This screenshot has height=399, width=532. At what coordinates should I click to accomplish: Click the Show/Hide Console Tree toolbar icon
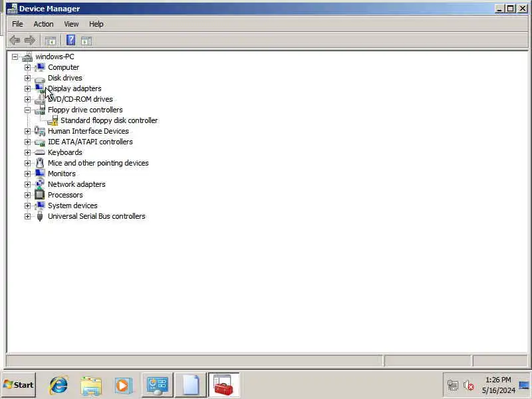pos(51,41)
